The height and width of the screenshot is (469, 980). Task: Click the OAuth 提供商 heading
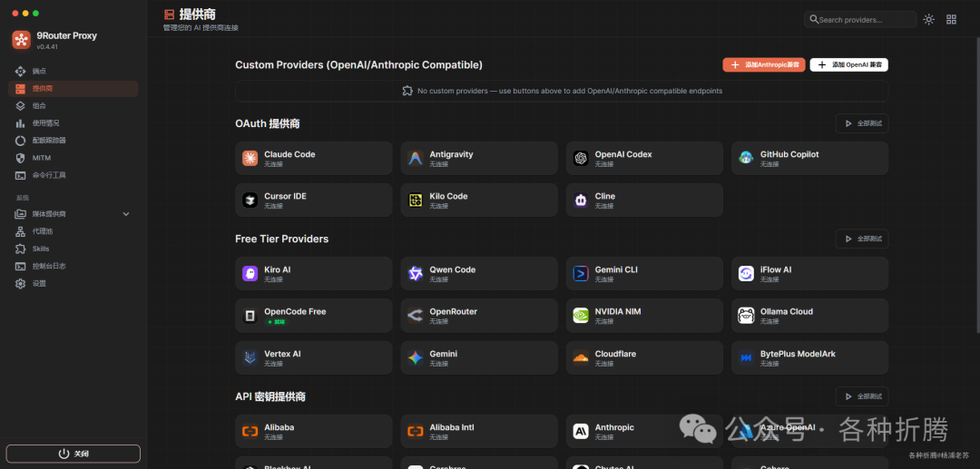(268, 123)
